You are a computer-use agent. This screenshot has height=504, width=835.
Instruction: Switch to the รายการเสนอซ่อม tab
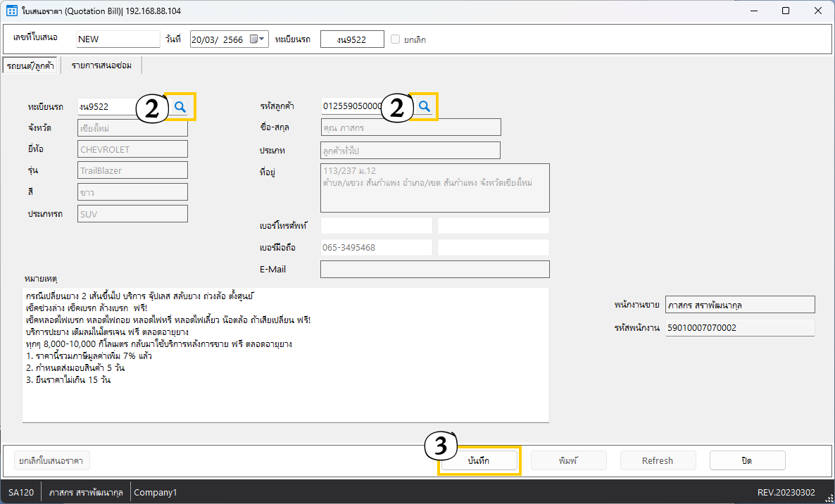click(x=101, y=65)
